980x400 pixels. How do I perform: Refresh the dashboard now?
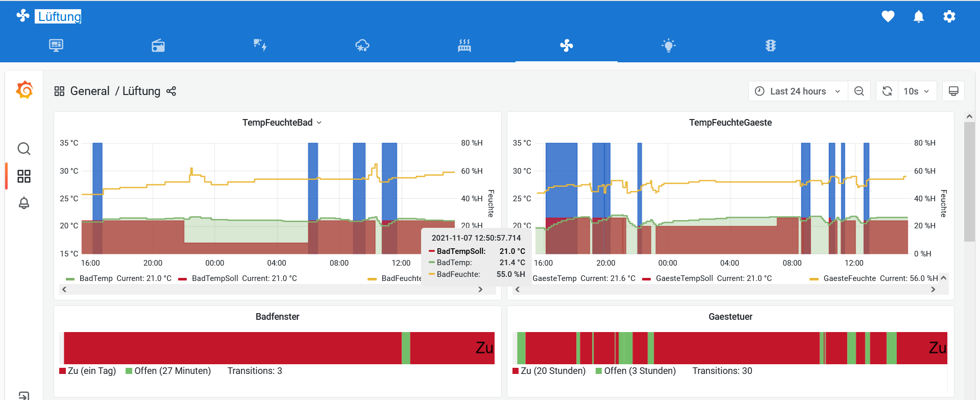(x=887, y=91)
